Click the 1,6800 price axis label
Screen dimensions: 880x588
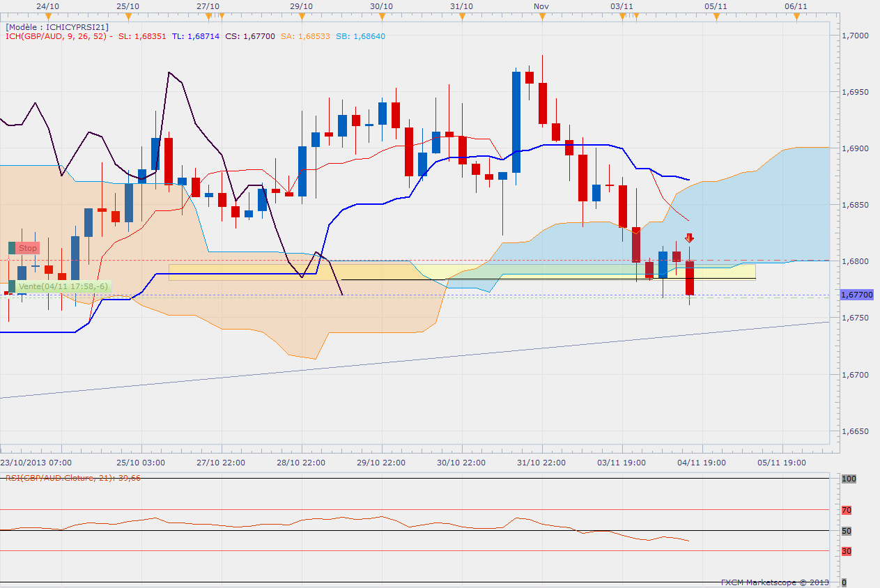(855, 261)
